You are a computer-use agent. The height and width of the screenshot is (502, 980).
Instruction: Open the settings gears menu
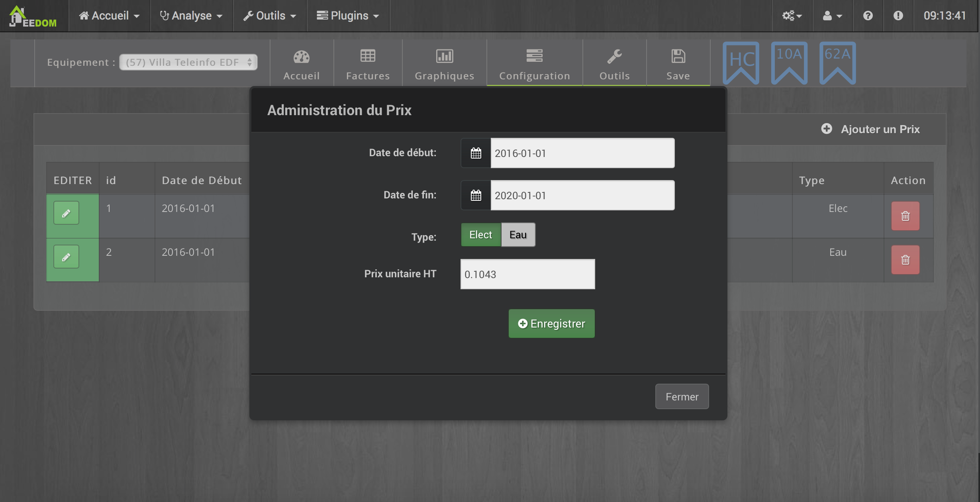(x=792, y=16)
